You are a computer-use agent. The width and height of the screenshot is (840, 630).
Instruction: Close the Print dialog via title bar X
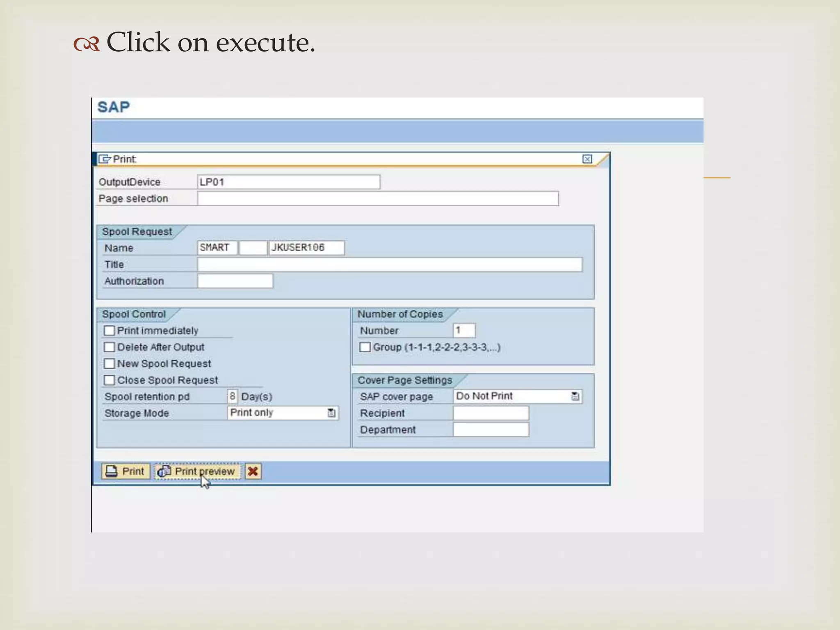coord(587,159)
